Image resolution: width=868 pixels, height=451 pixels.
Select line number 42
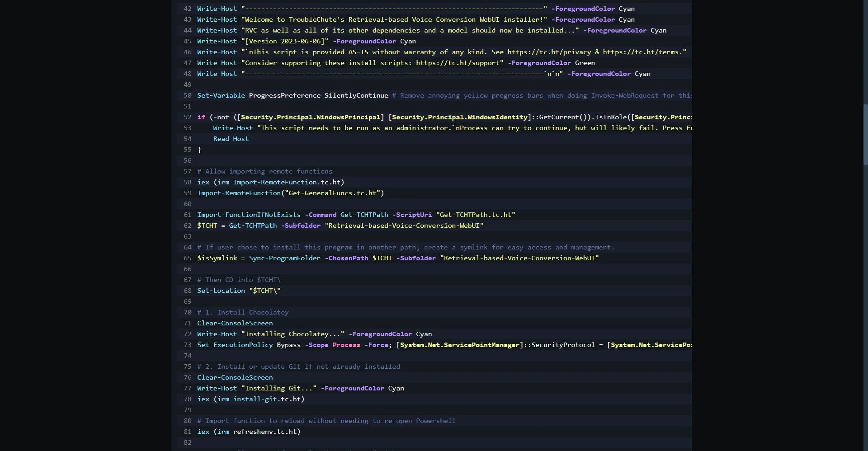(187, 9)
